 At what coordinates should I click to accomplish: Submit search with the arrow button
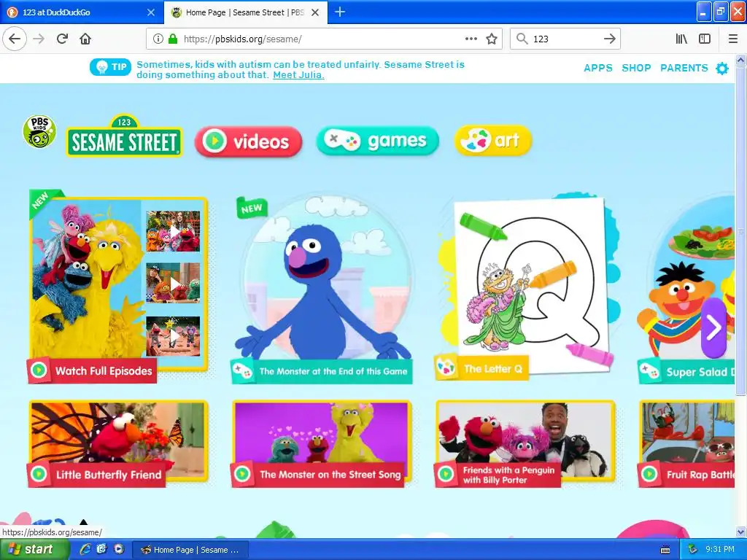[609, 39]
